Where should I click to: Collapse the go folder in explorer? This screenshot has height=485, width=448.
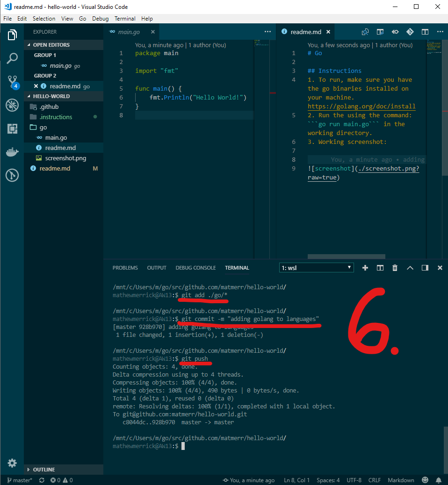tap(64, 127)
